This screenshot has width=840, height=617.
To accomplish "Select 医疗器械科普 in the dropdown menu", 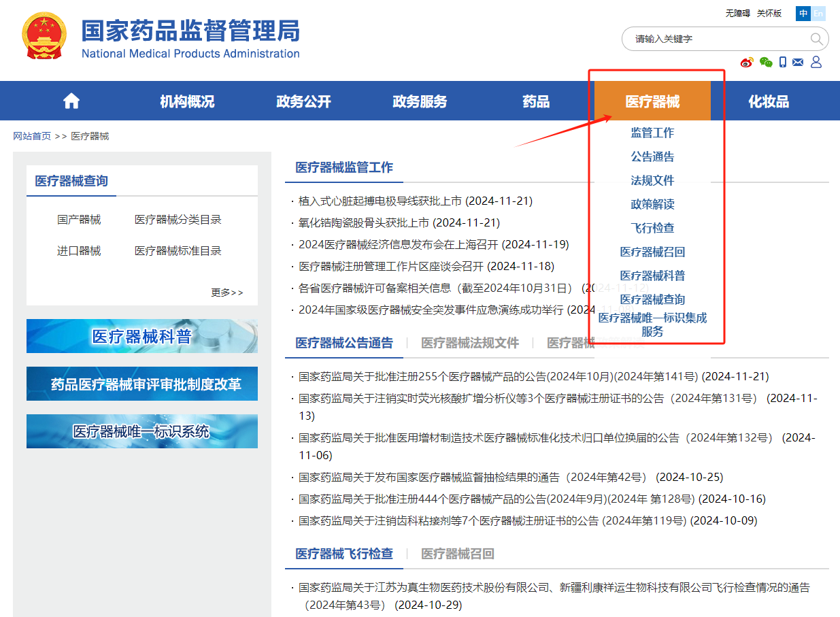I will click(x=652, y=276).
